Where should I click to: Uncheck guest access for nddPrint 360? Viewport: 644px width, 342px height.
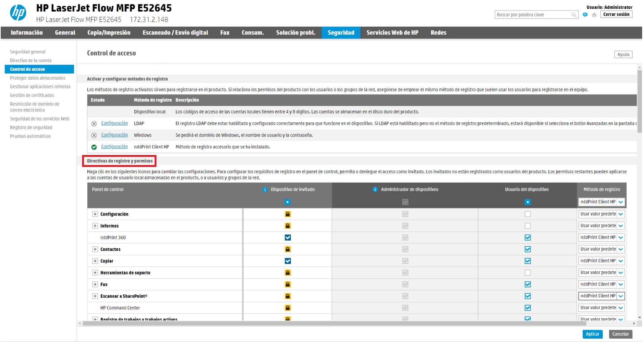pyautogui.click(x=288, y=238)
